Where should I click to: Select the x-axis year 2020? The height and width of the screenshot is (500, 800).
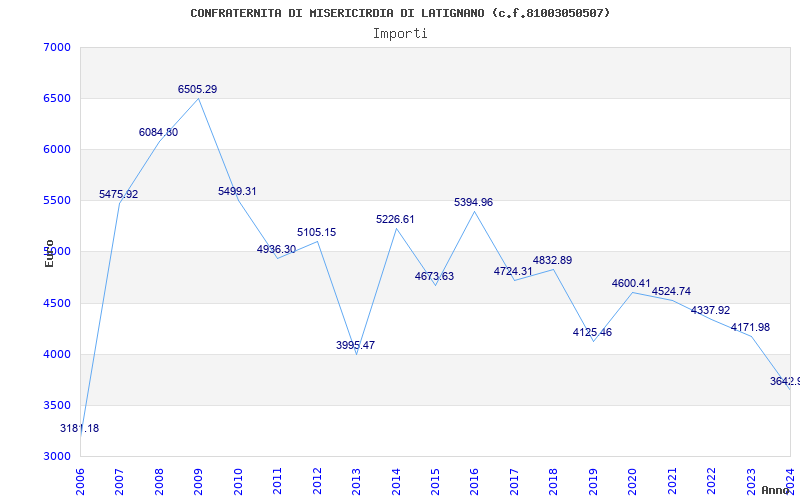coord(633,481)
